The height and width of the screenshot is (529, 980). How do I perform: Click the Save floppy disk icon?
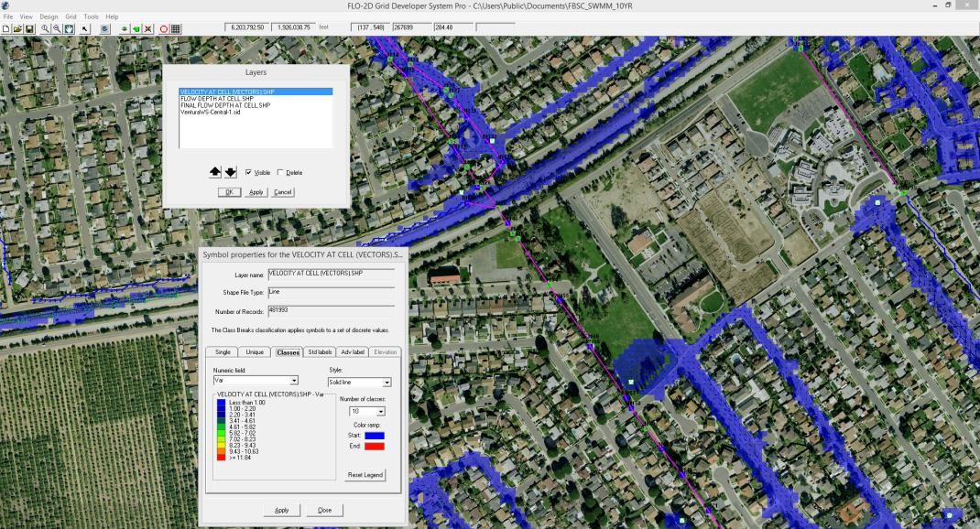(29, 28)
